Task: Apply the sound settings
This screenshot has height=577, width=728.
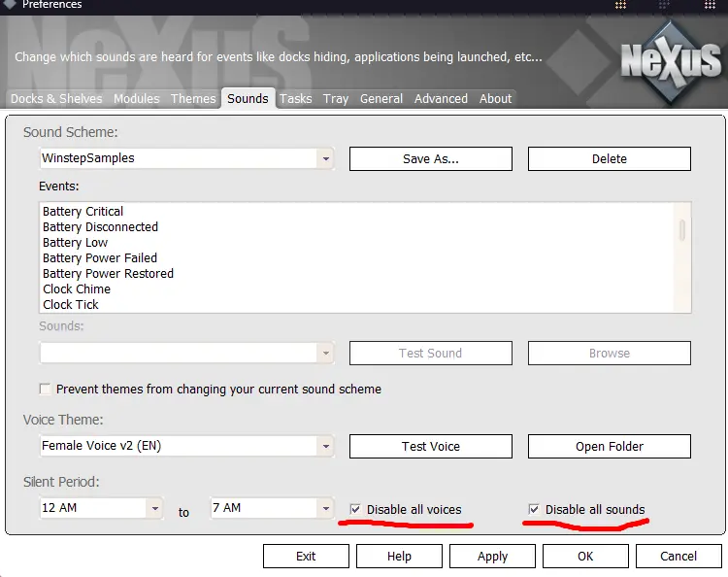Action: tap(492, 556)
